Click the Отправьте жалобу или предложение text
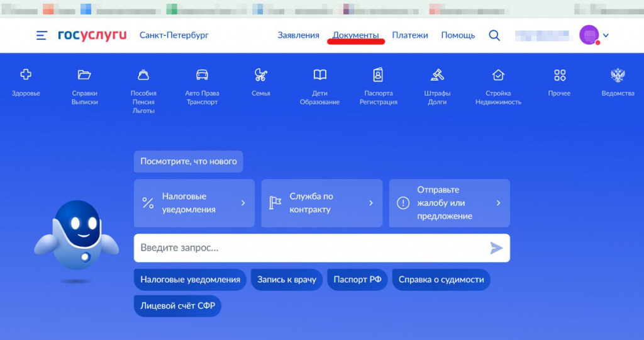This screenshot has height=340, width=644. 445,203
